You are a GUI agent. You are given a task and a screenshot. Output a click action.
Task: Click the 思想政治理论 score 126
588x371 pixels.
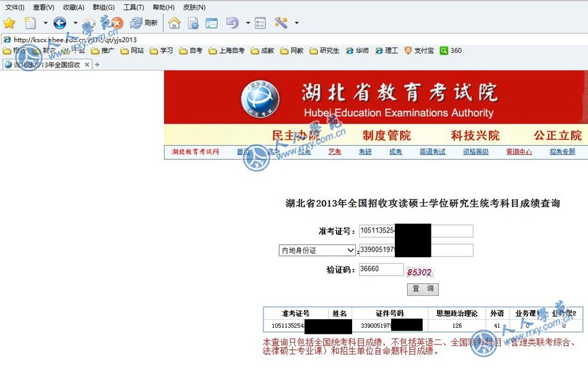point(457,326)
